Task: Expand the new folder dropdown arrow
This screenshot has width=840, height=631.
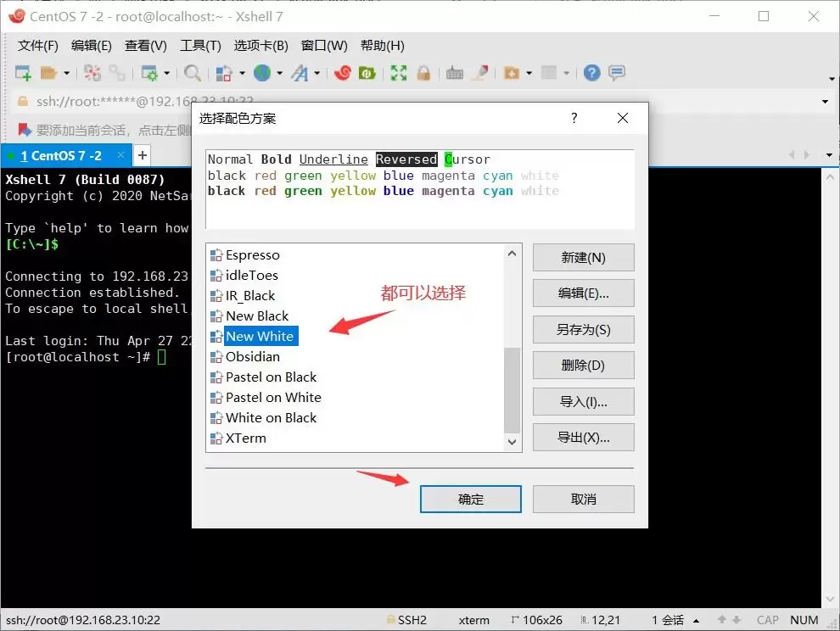Action: 529,73
